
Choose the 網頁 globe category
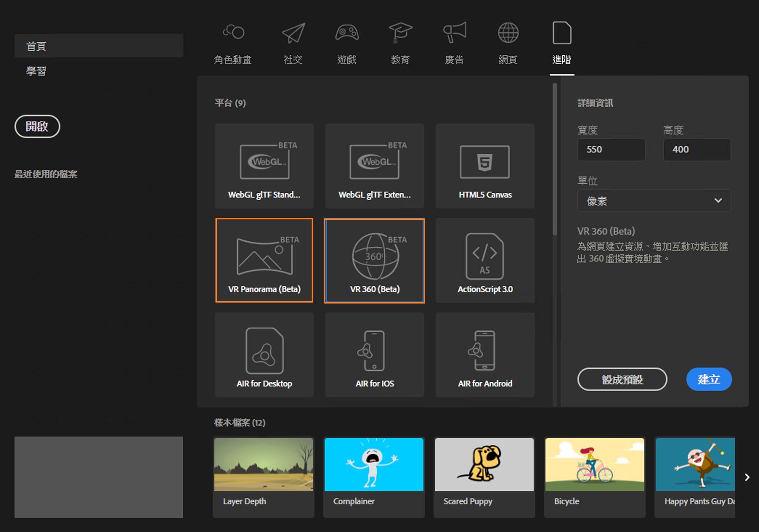508,43
